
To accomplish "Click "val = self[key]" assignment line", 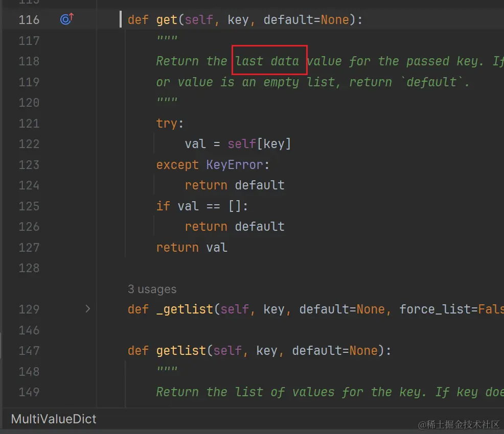I will coord(238,144).
